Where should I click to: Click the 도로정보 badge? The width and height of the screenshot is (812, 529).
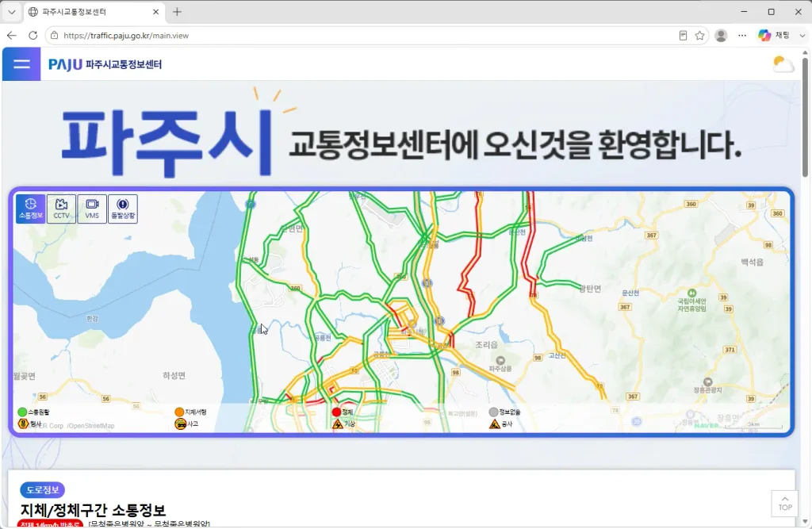pyautogui.click(x=43, y=489)
